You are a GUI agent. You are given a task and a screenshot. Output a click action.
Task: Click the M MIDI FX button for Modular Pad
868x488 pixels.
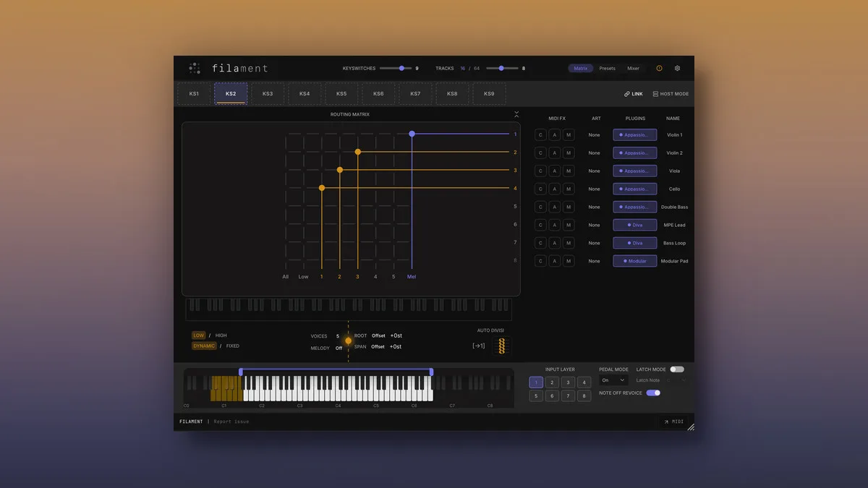[x=569, y=261]
